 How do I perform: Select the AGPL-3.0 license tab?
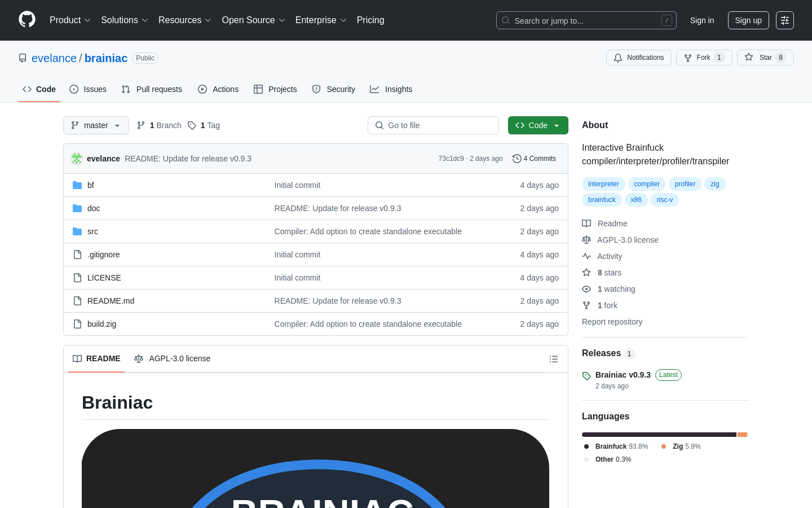point(172,359)
